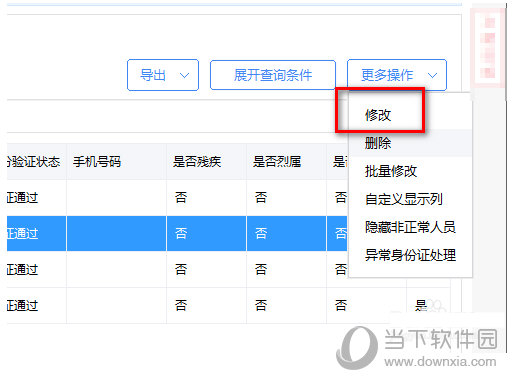Click the 展开查询条件 button

click(273, 75)
